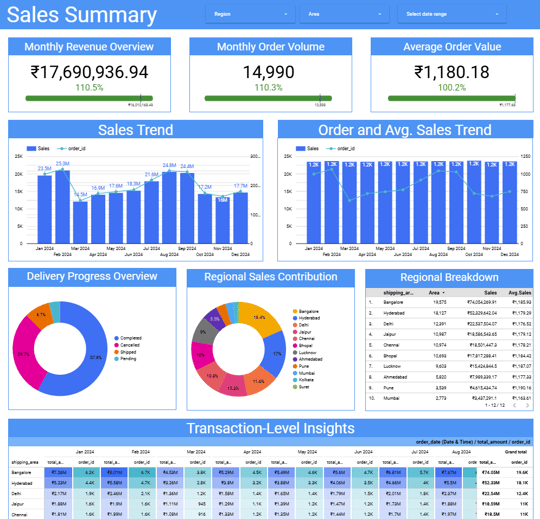Select the Delhi row in Regional Breakdown table

click(x=449, y=324)
